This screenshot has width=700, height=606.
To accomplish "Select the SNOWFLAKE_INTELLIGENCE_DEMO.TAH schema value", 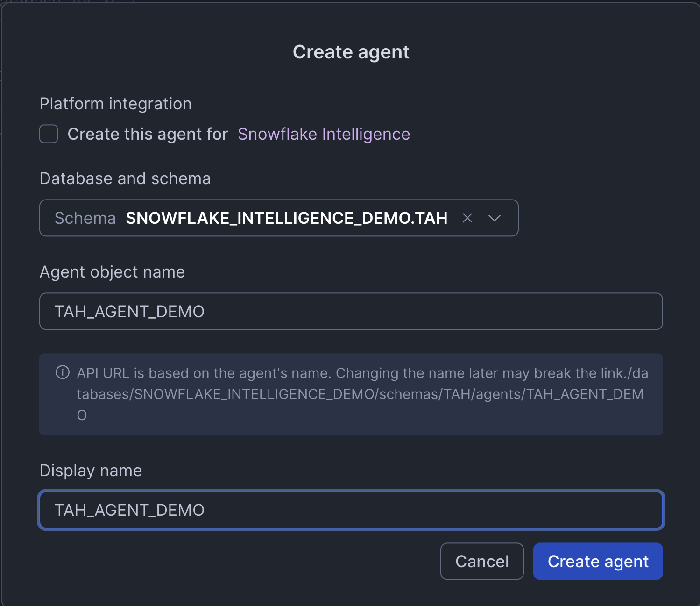I will coord(286,218).
